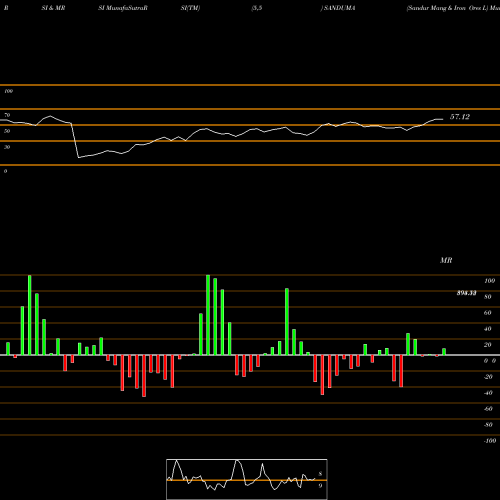Image resolution: width=500 pixels, height=500 pixels.
Task: Click the endpoint of the white RSI line
Action: click(443, 119)
